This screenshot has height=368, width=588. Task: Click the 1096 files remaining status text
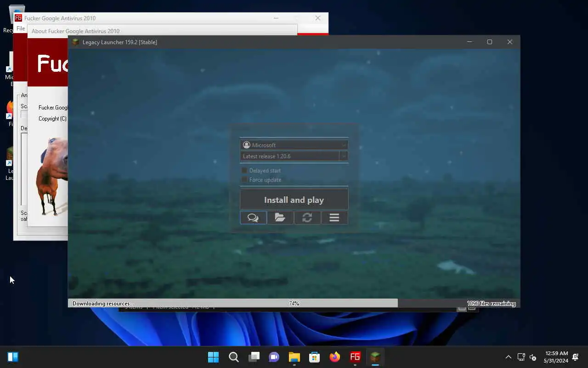click(491, 304)
